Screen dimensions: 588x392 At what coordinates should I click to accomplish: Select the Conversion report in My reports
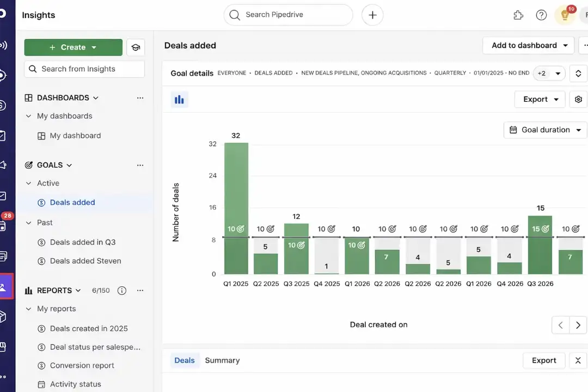[82, 365]
